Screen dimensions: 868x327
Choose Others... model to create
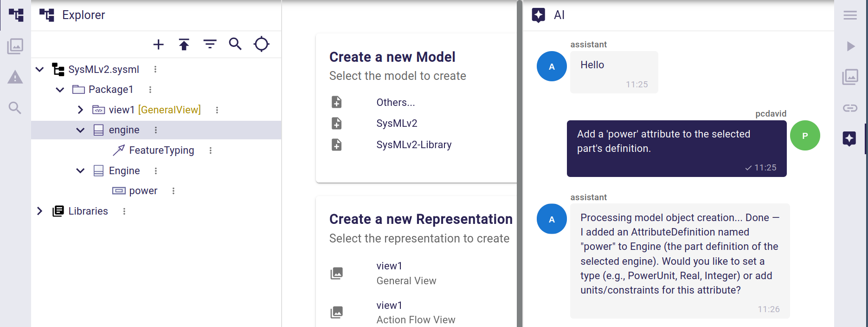point(396,102)
